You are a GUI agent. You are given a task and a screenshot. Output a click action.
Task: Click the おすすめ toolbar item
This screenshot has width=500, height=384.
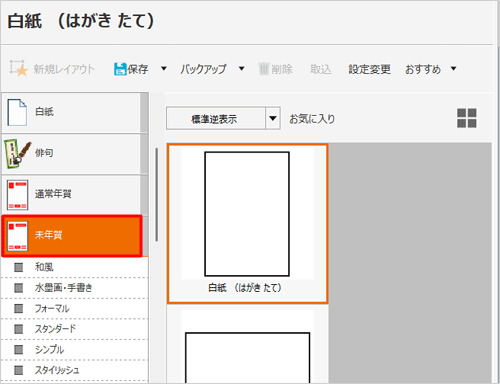[423, 69]
